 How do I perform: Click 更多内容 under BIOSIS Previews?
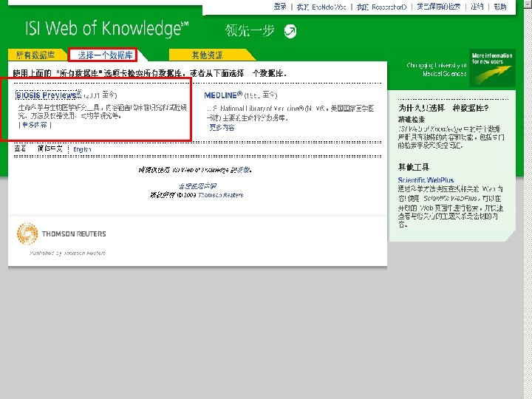click(35, 125)
